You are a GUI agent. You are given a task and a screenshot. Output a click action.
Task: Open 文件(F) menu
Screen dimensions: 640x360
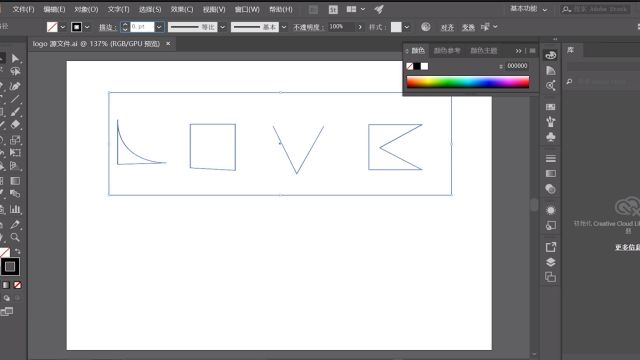point(23,9)
